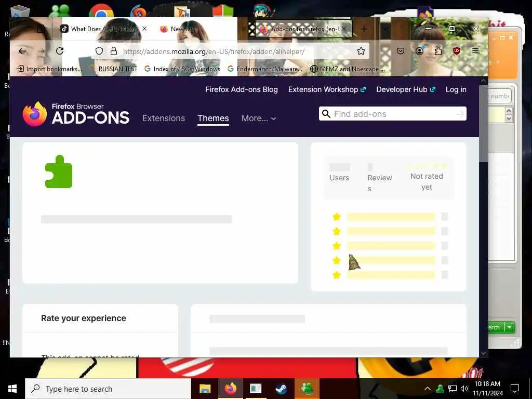Click the Find add-ons search field
The image size is (532, 399).
[393, 114]
